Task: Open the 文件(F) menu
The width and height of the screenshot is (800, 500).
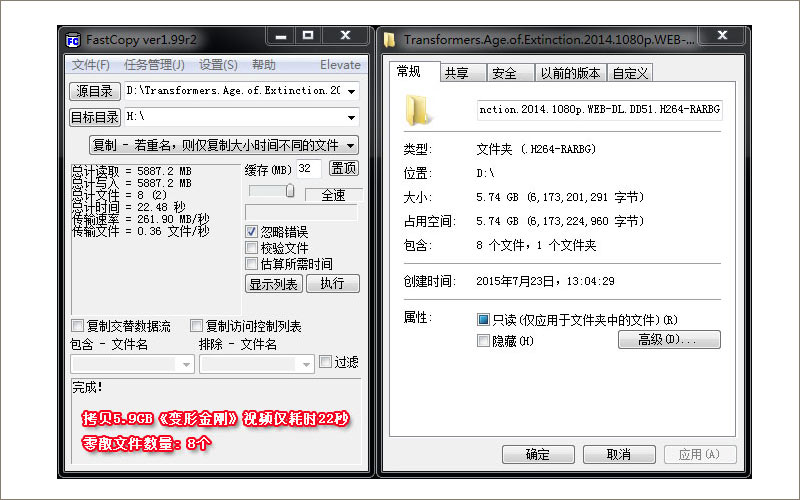Action: (91, 65)
